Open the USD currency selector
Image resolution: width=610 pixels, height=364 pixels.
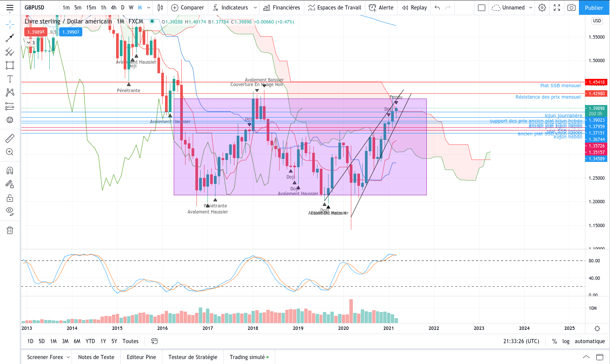pyautogui.click(x=597, y=21)
